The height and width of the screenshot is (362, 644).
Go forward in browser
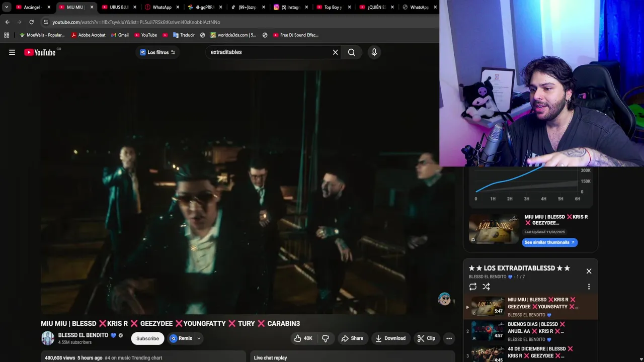click(20, 22)
